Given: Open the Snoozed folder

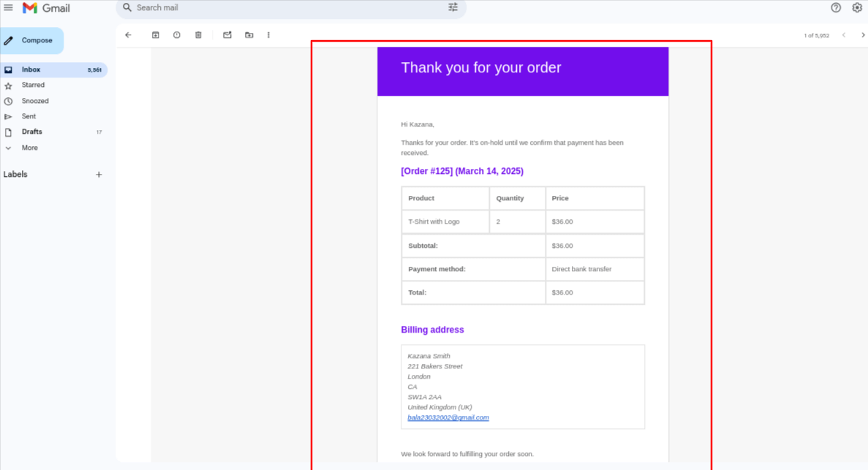Looking at the screenshot, I should coord(34,101).
